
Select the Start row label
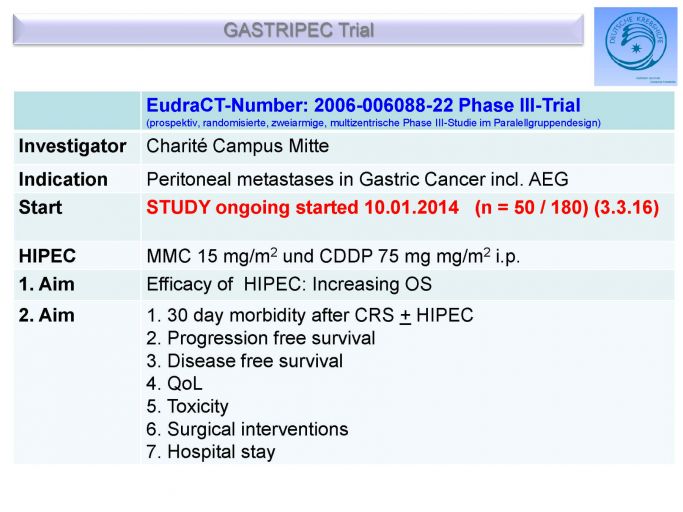[40, 207]
